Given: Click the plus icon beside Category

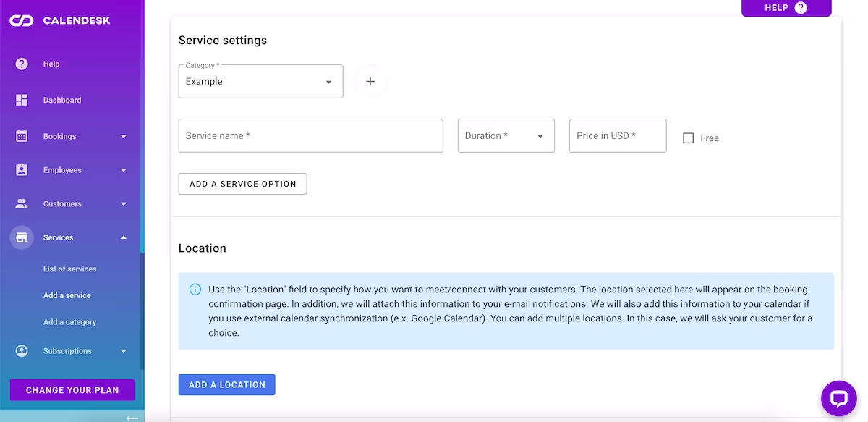Looking at the screenshot, I should coord(370,82).
